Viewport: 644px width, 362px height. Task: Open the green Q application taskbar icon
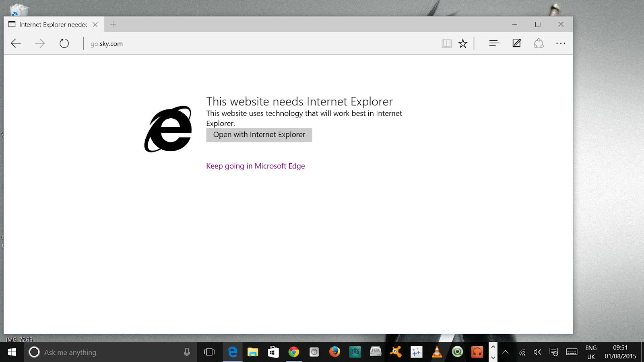(457, 352)
